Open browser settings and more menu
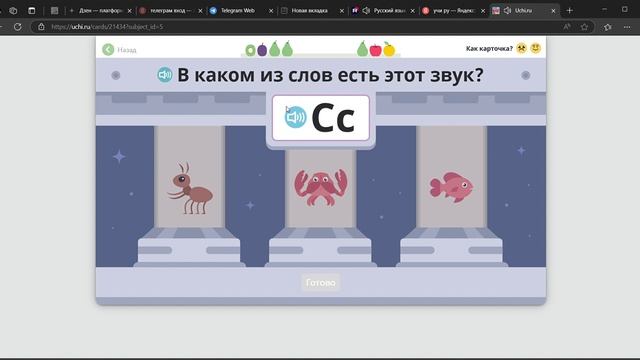The width and height of the screenshot is (640, 360). [x=627, y=27]
